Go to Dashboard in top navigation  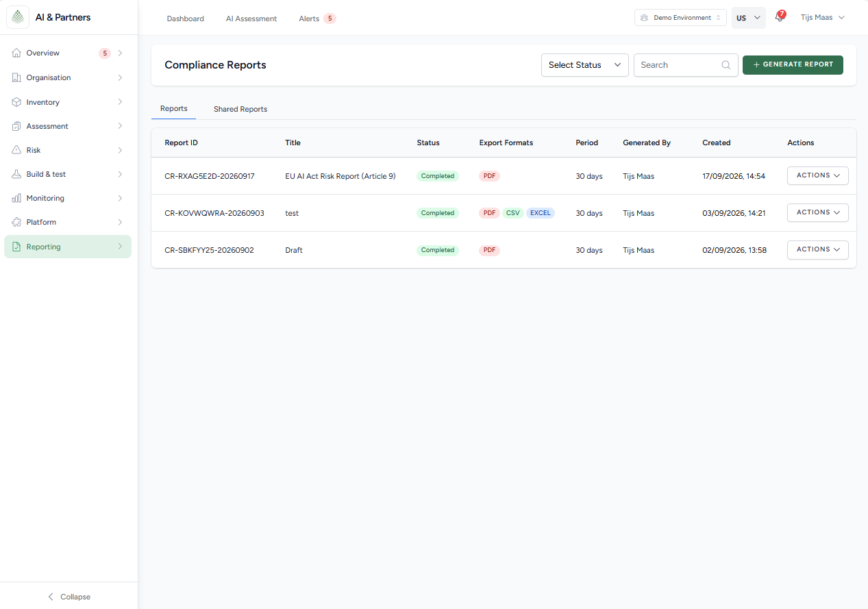coord(186,18)
